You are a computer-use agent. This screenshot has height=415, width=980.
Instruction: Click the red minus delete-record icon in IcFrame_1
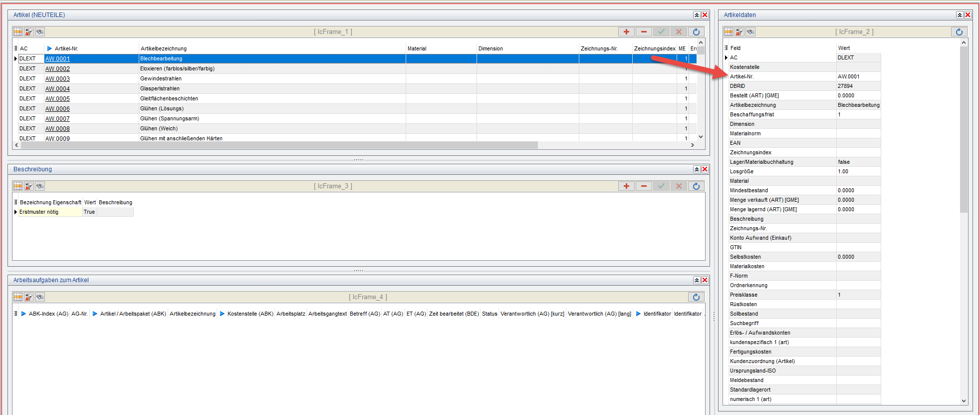click(644, 32)
